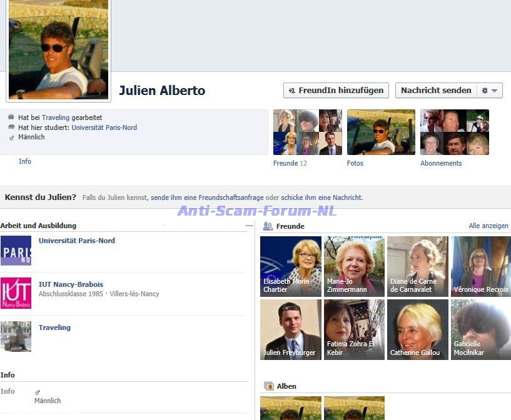Viewport: 511px width, 420px height.
Task: Click the Traveling workplace icon
Action: [16, 336]
